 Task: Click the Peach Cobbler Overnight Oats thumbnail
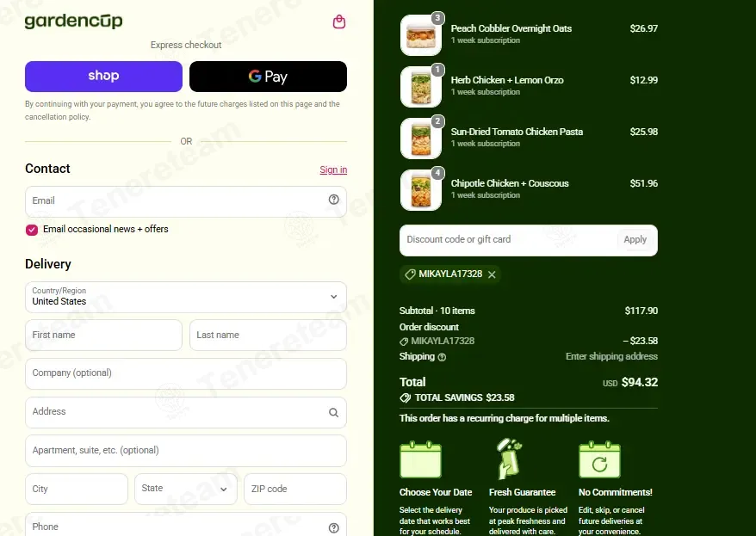(x=421, y=35)
